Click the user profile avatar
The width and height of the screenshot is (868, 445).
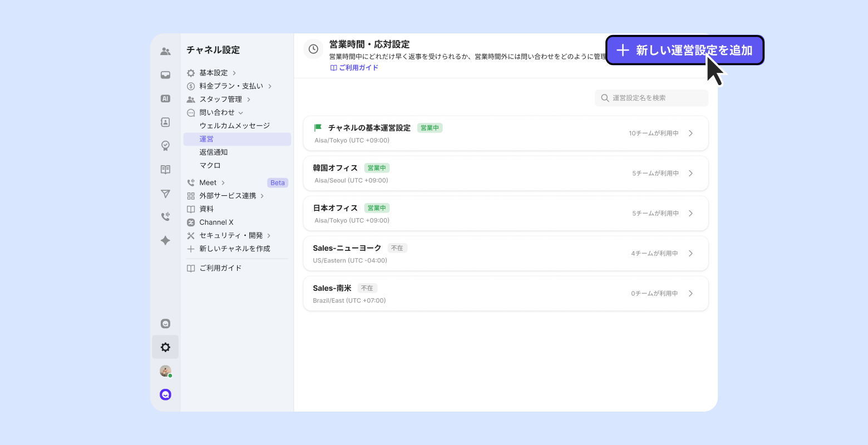click(x=165, y=371)
